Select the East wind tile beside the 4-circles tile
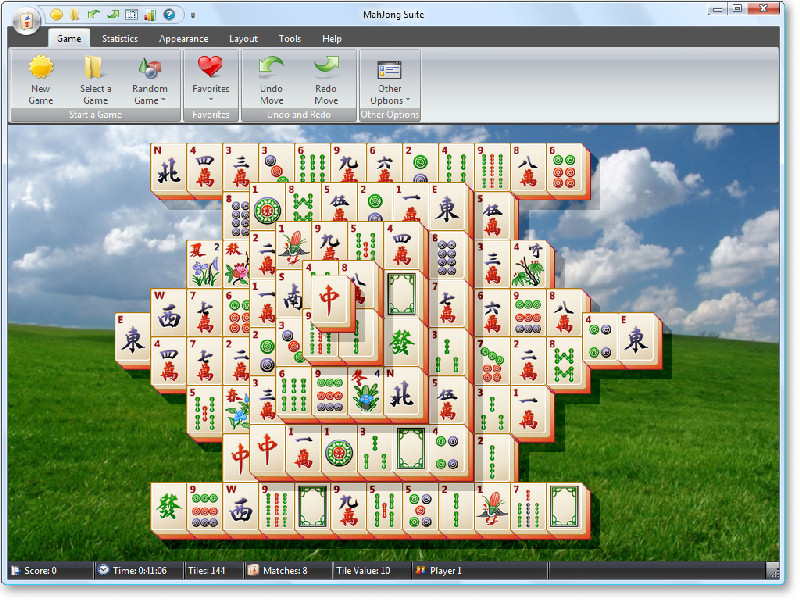The width and height of the screenshot is (800, 600). tap(637, 338)
